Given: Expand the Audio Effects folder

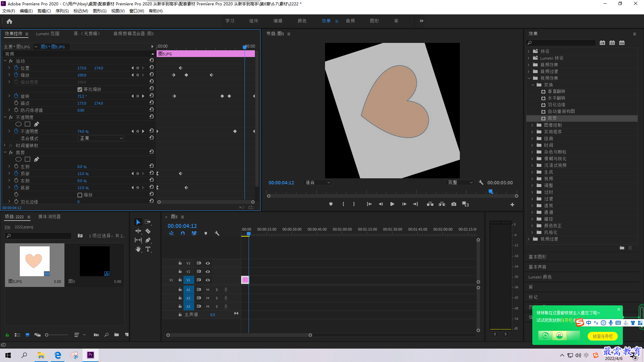Looking at the screenshot, I should click(x=529, y=65).
